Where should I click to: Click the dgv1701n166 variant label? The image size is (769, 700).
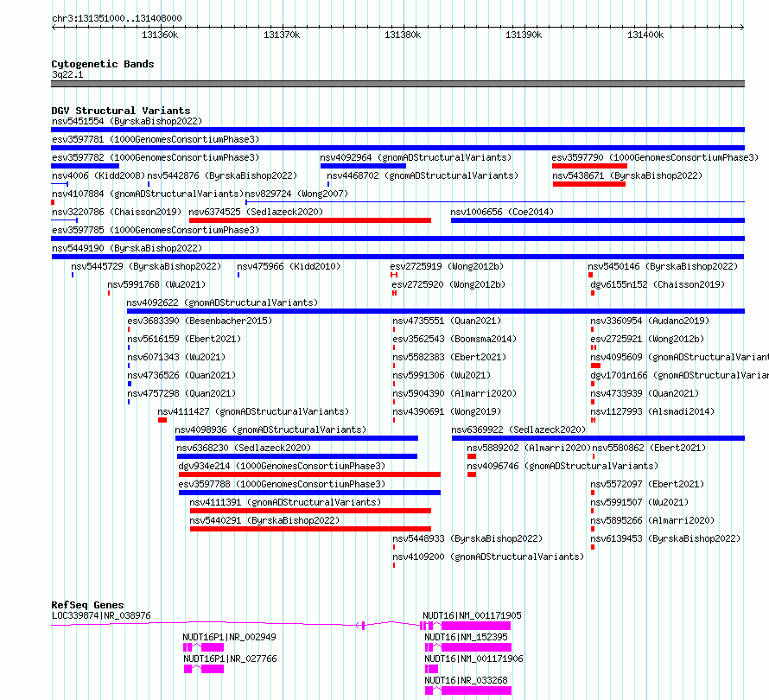click(x=680, y=375)
